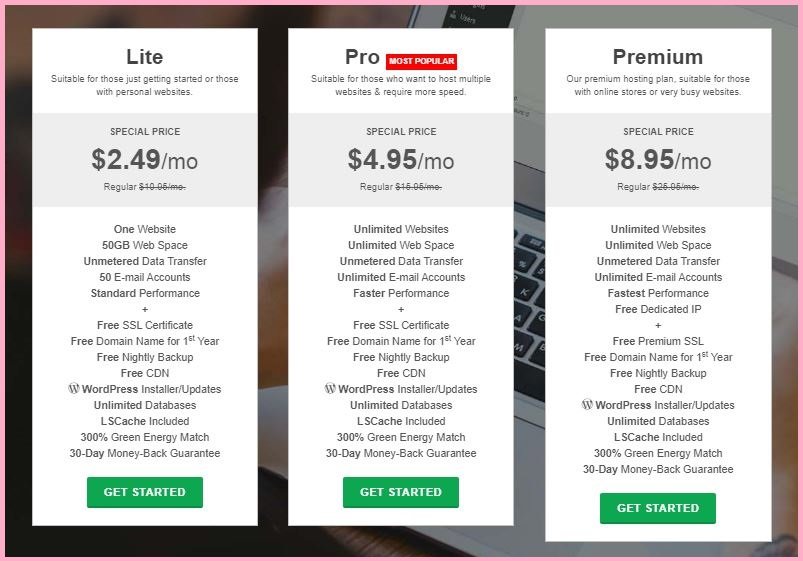Click the red Most Popular badge
The image size is (803, 561).
421,61
